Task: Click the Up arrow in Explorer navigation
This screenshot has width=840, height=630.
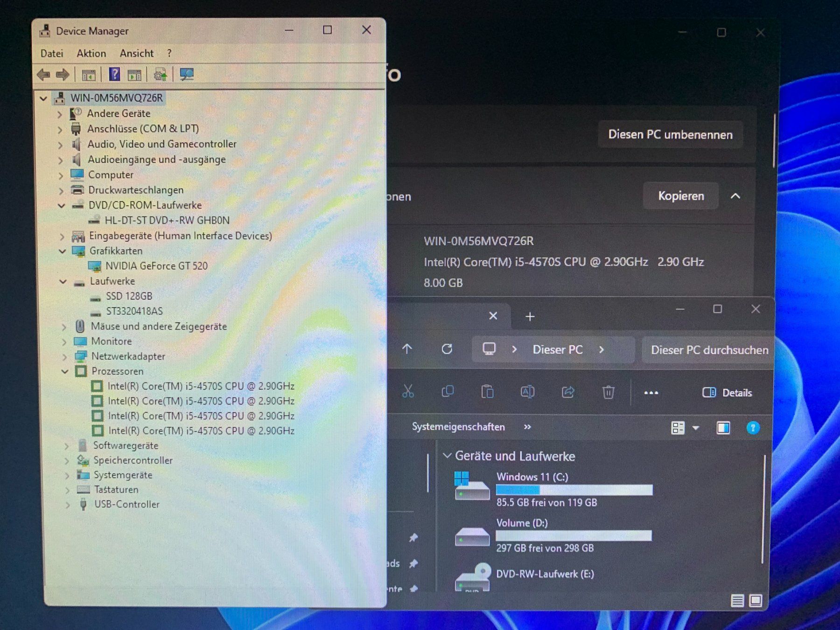Action: 407,349
